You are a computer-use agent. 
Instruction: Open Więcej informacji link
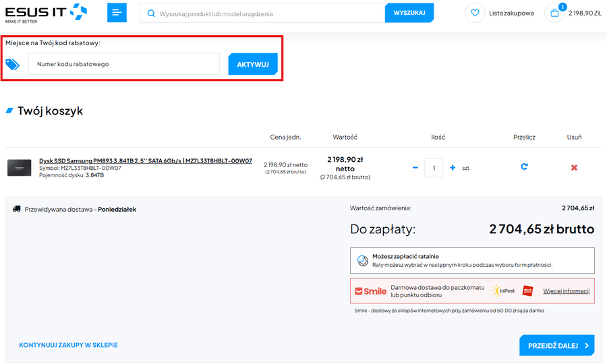566,291
